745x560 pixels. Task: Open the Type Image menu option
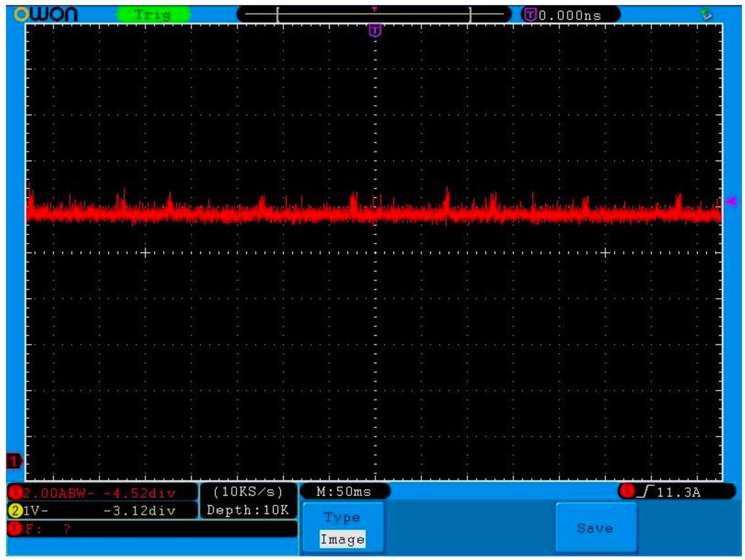(342, 528)
